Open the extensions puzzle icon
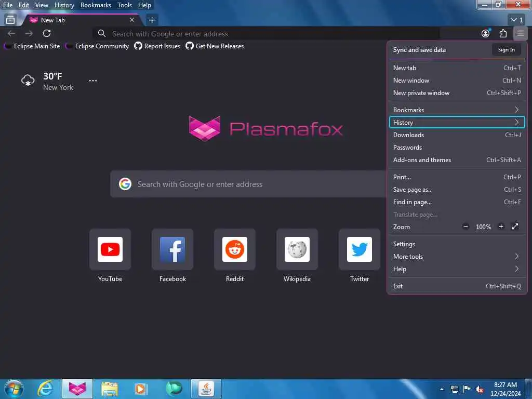This screenshot has width=532, height=399. tap(503, 33)
